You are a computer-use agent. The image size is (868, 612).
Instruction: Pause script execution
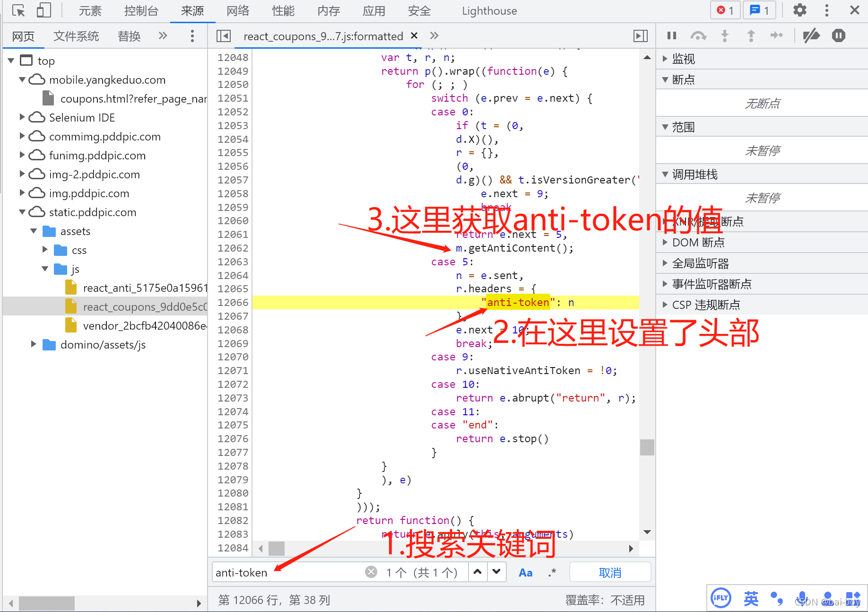[x=672, y=35]
